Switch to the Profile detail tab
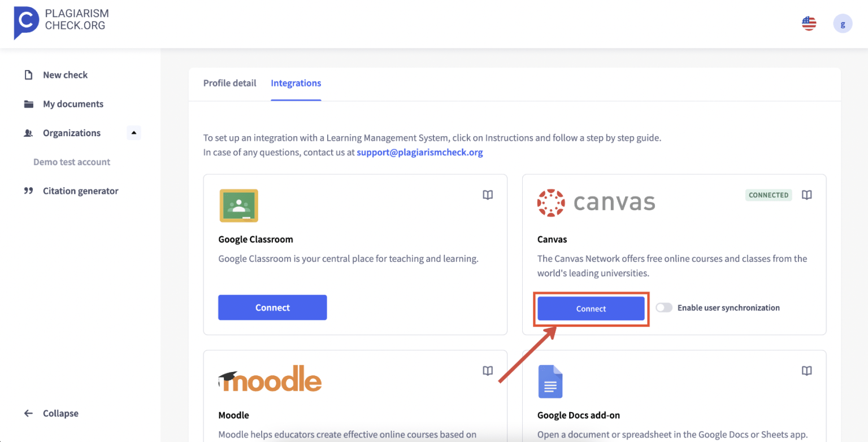 (x=229, y=83)
